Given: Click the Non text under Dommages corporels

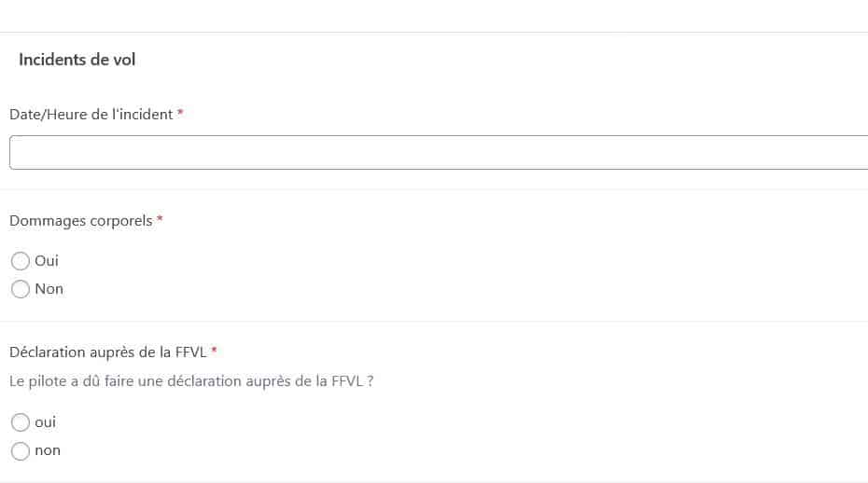Looking at the screenshot, I should tap(49, 289).
